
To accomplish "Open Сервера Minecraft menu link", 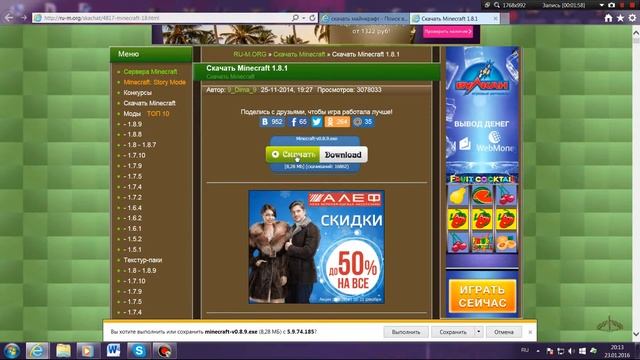I will (x=150, y=71).
